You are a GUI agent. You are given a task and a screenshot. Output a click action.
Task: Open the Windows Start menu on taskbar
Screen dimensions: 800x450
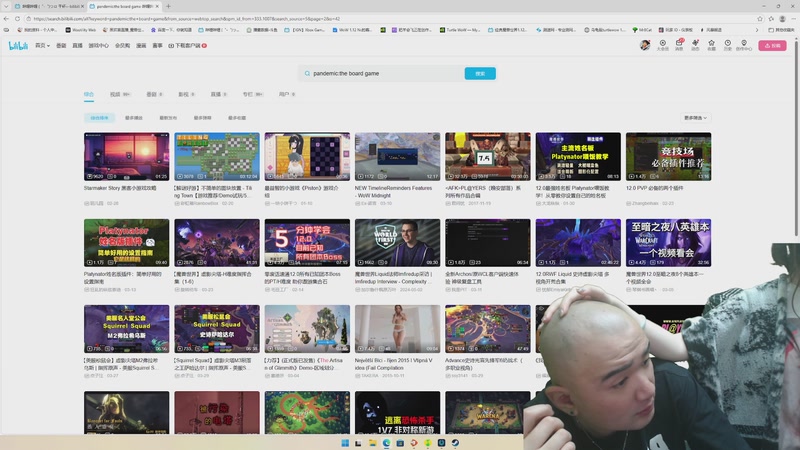pos(345,443)
